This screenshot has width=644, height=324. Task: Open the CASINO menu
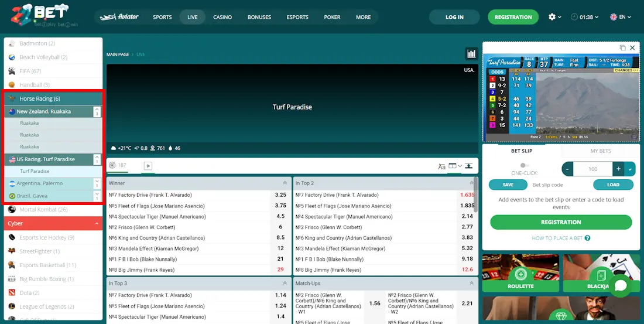coord(222,17)
